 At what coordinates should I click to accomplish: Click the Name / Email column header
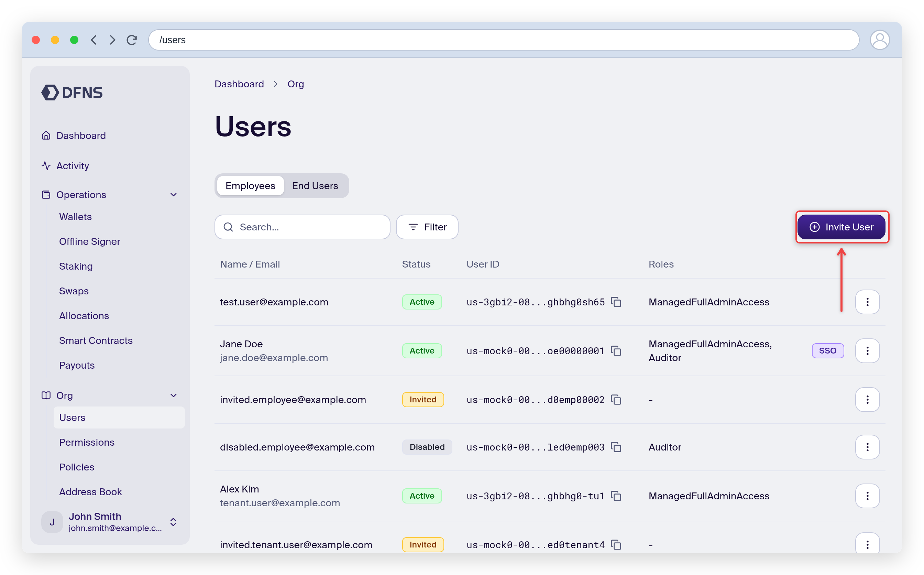coord(250,264)
